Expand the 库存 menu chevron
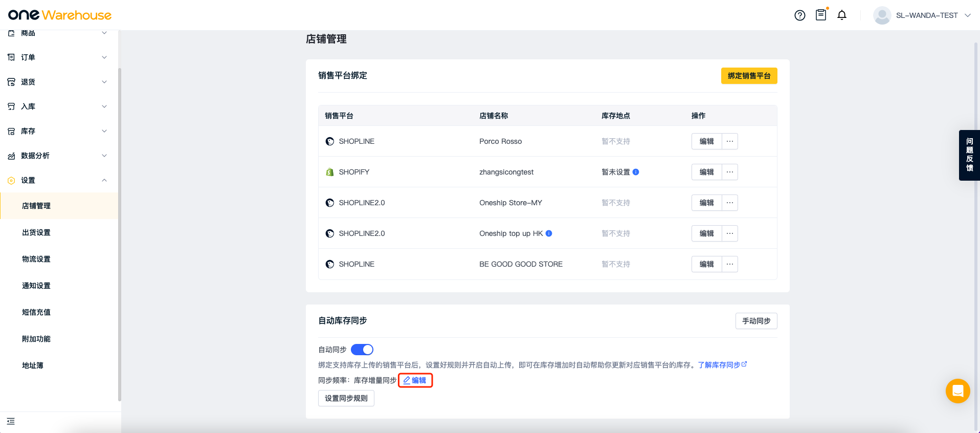This screenshot has height=433, width=980. pos(104,131)
